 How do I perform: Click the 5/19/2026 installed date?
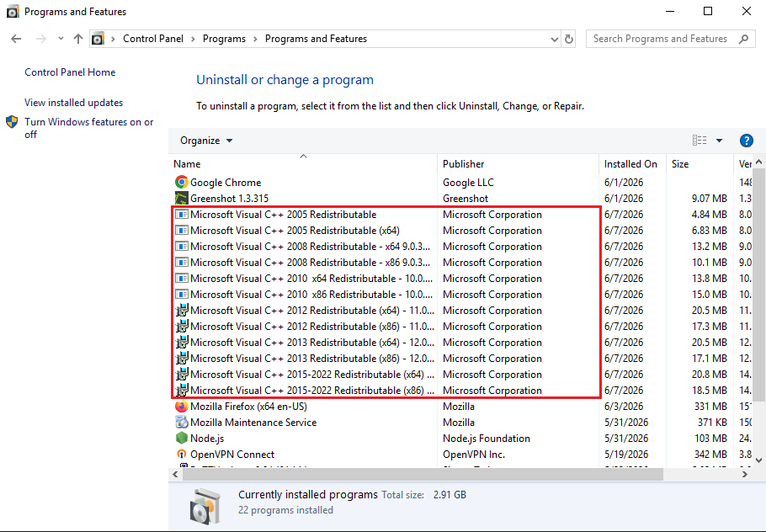pyautogui.click(x=626, y=455)
